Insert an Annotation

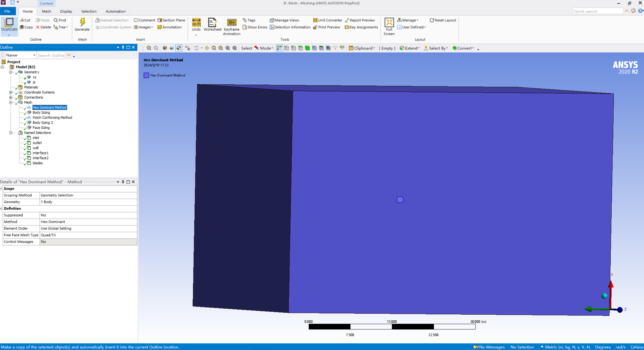pyautogui.click(x=169, y=27)
